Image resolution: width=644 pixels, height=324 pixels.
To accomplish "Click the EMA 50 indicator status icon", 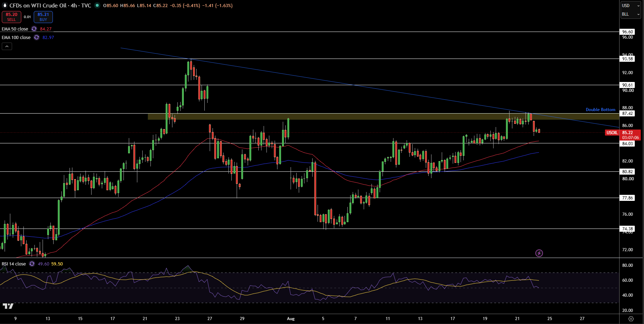I will coord(34,29).
